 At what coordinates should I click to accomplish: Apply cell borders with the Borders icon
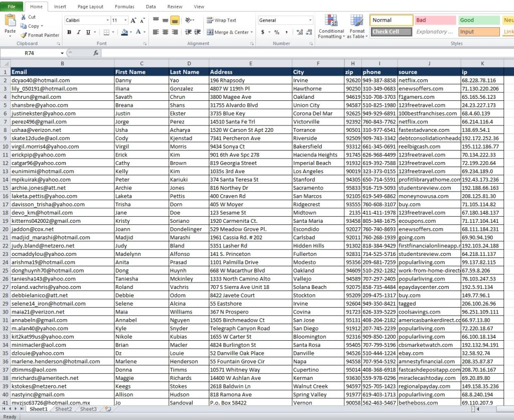pos(106,32)
